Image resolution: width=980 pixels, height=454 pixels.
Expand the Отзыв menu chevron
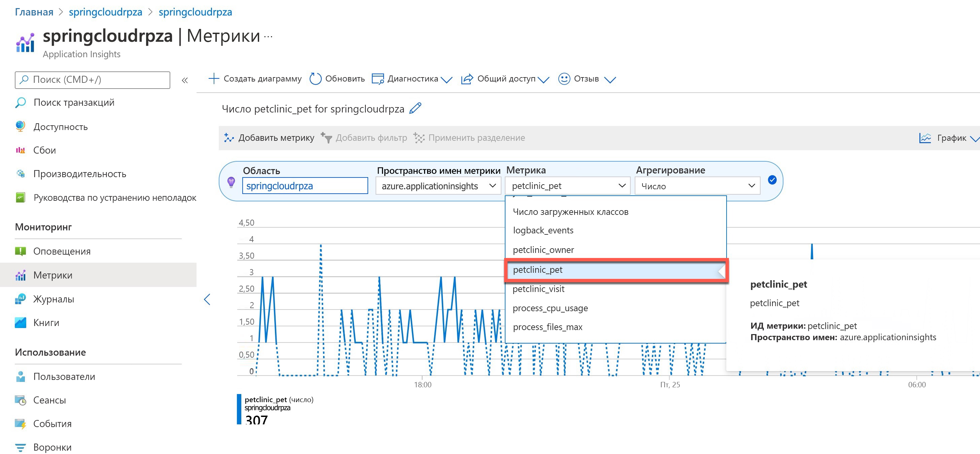610,79
